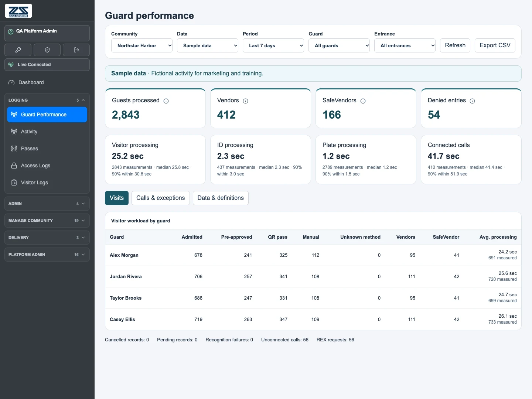Click the Refresh button
This screenshot has width=532, height=399.
coord(455,45)
